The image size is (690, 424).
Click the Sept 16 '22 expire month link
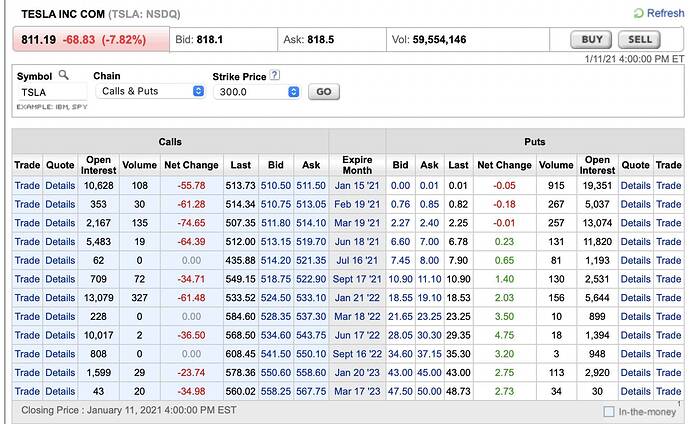[357, 354]
